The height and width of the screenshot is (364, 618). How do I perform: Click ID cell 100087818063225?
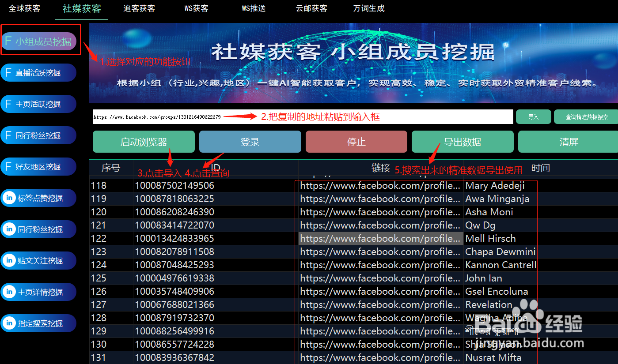[174, 199]
